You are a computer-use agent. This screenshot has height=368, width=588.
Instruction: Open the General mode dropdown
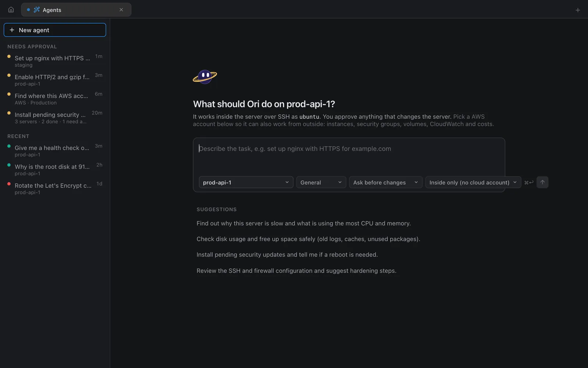coord(321,182)
